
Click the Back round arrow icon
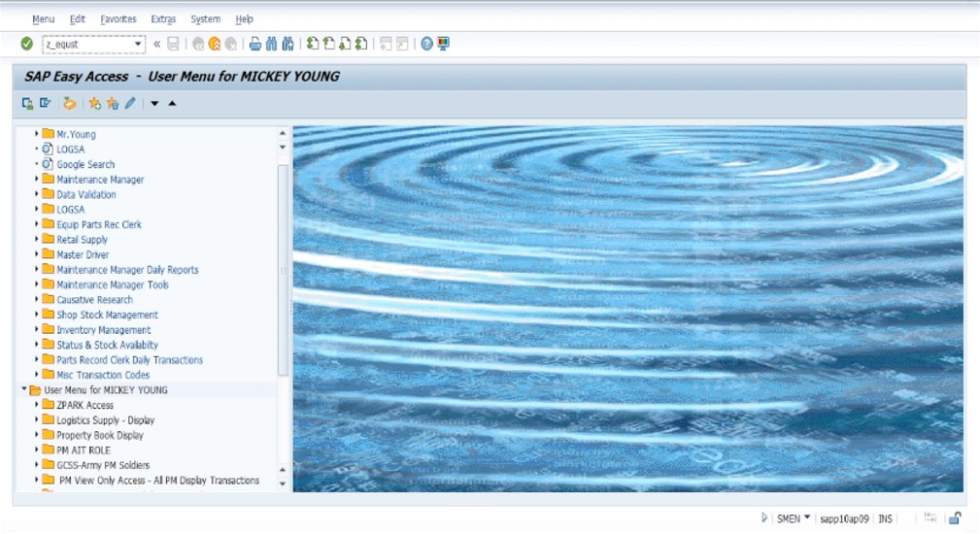pos(198,44)
